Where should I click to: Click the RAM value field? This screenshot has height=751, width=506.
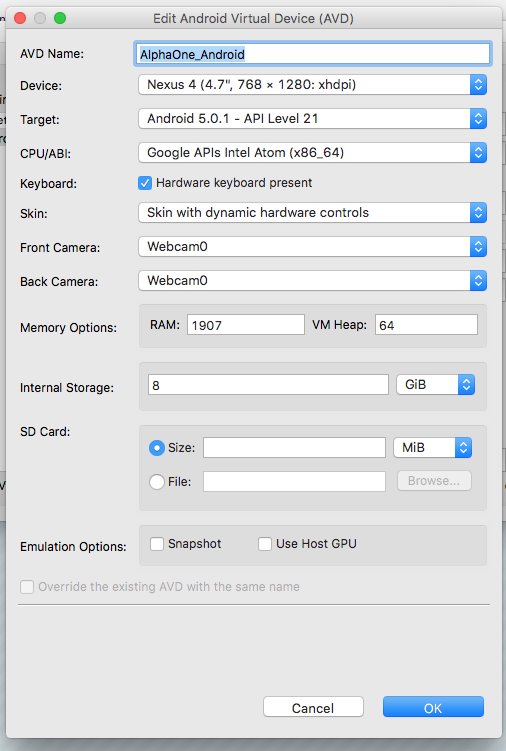(246, 325)
